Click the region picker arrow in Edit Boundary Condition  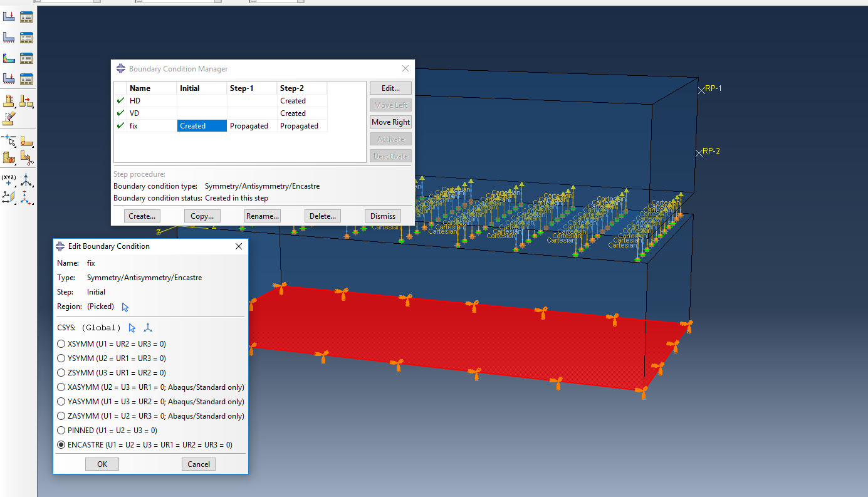point(125,306)
